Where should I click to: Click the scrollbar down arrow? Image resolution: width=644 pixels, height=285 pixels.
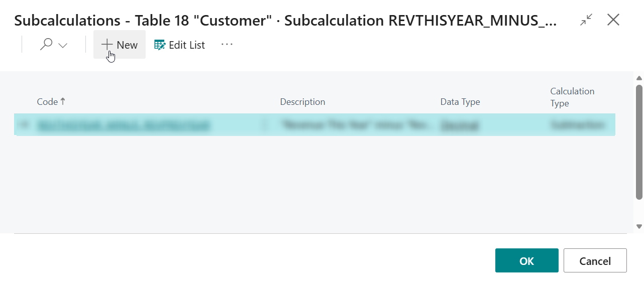coord(639,226)
